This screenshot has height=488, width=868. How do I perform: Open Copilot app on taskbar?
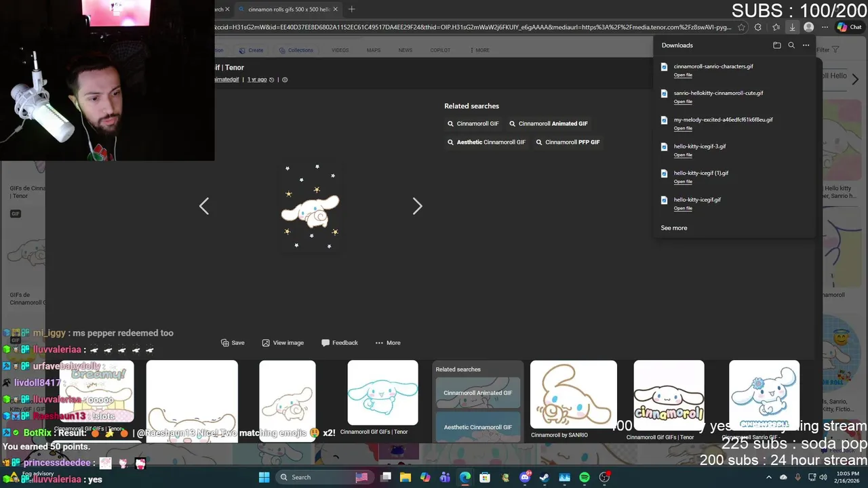pyautogui.click(x=425, y=477)
